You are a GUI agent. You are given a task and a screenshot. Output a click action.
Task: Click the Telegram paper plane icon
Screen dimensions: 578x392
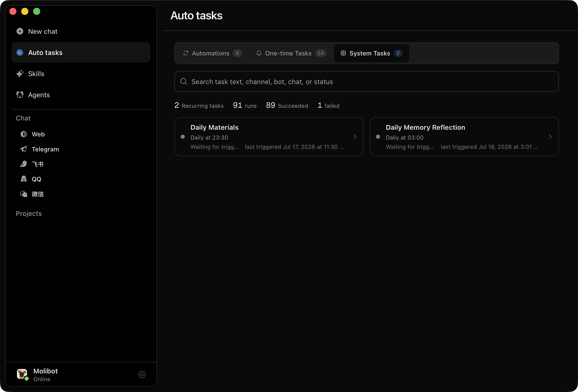point(24,149)
